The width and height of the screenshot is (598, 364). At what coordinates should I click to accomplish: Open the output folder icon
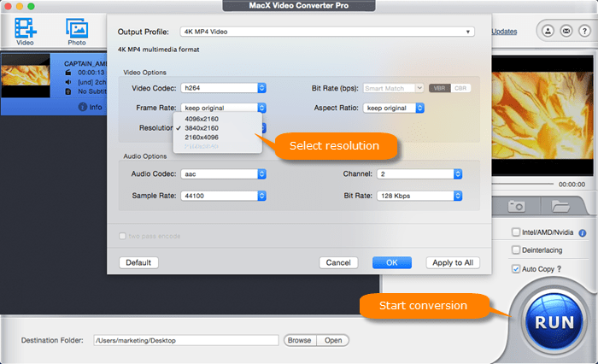560,207
